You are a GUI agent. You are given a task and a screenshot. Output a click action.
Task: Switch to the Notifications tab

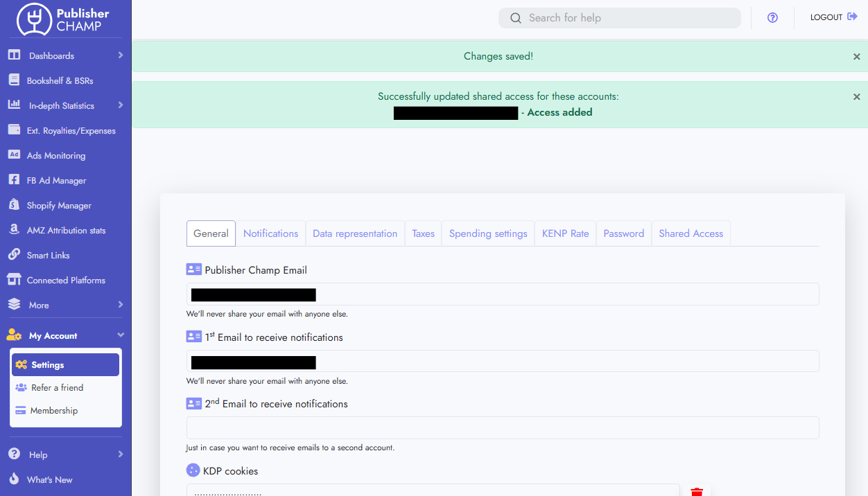pyautogui.click(x=270, y=233)
